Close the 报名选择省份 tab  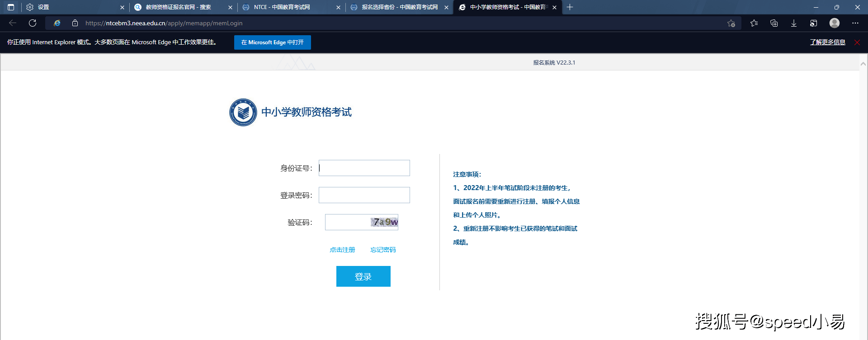coord(446,7)
